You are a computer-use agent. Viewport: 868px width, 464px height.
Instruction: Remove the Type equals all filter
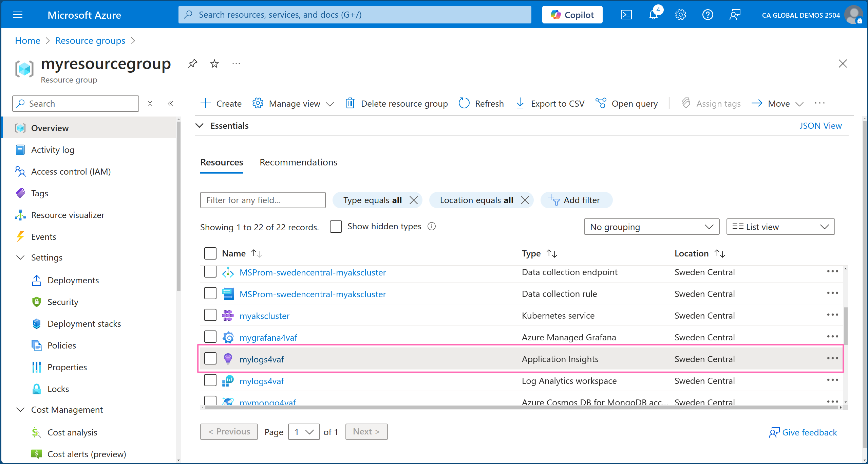point(414,200)
